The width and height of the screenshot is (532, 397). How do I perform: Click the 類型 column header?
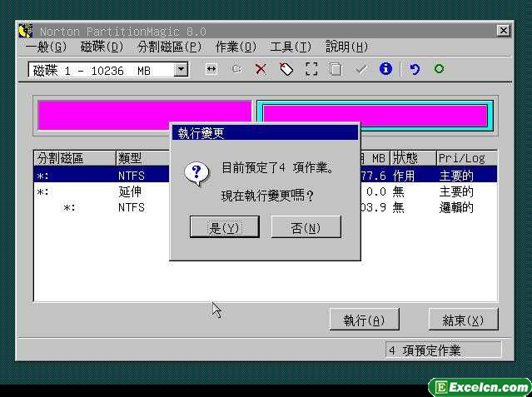click(142, 158)
